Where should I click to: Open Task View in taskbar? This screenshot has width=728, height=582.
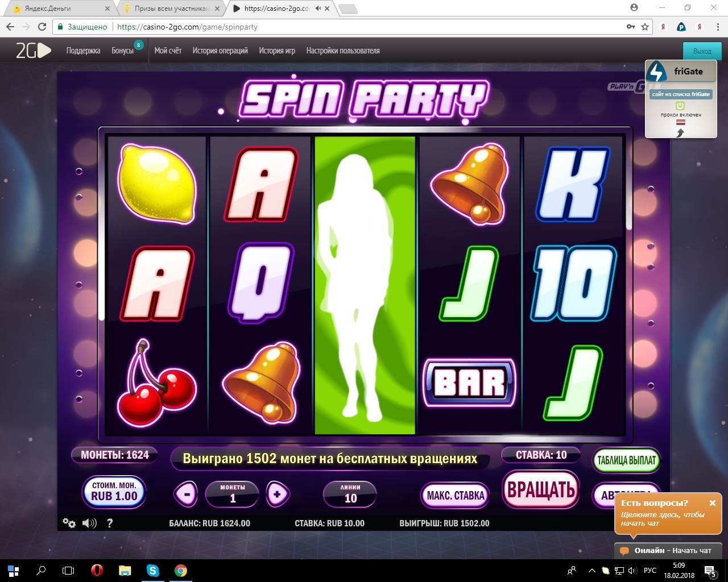68,571
